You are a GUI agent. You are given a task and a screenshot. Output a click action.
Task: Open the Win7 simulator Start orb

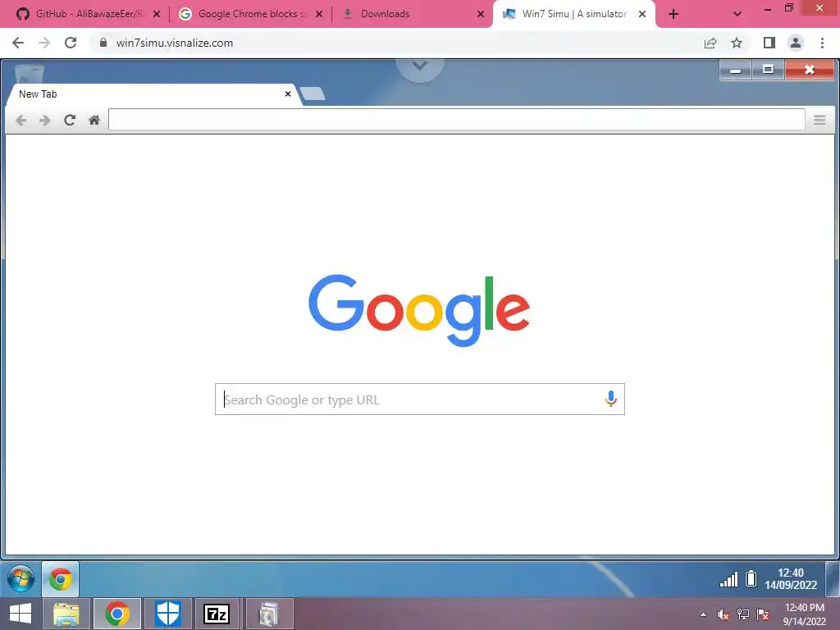(x=21, y=579)
